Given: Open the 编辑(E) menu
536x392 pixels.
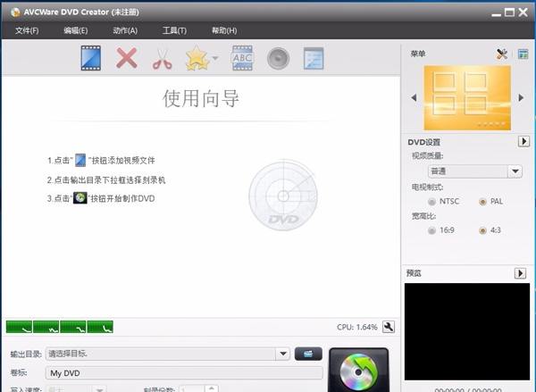Looking at the screenshot, I should coord(76,30).
